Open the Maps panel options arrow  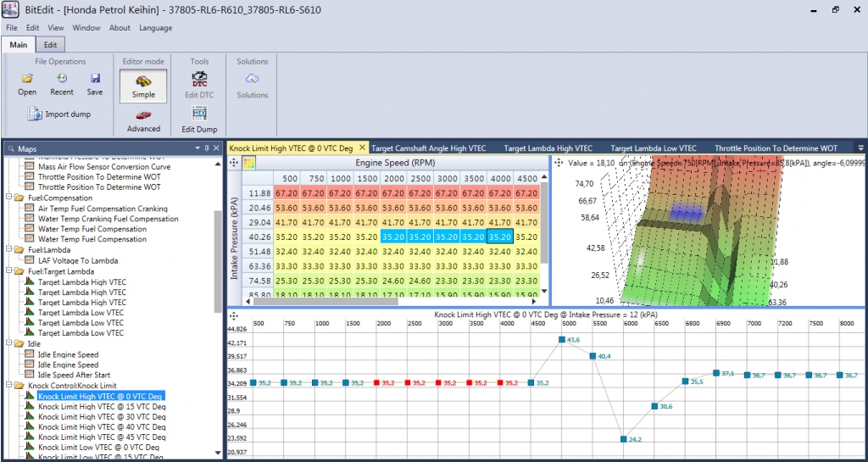(x=198, y=148)
